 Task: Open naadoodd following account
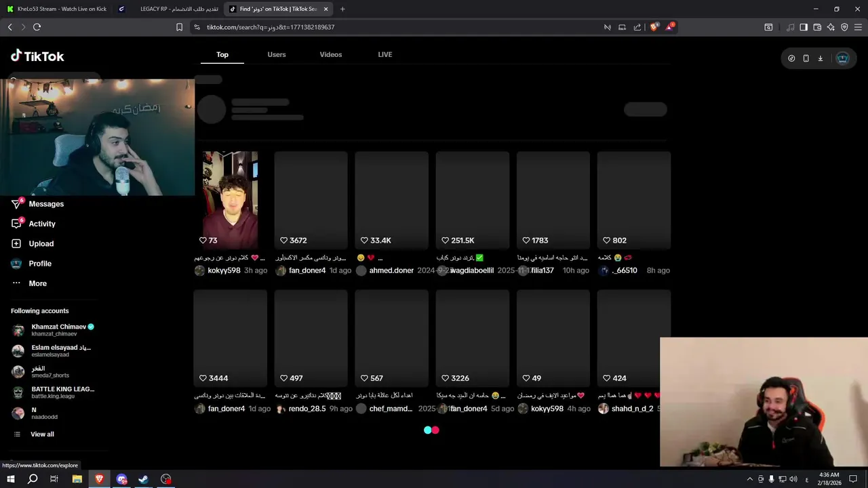[35, 413]
